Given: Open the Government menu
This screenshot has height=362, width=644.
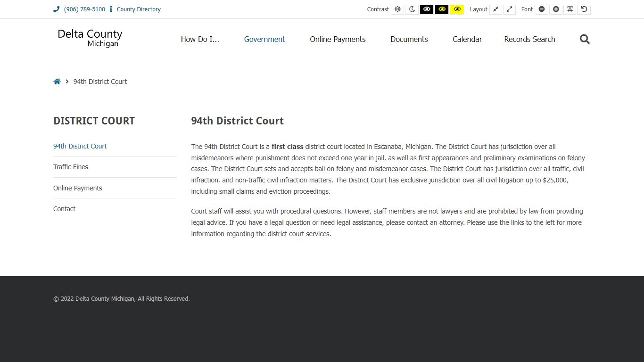Looking at the screenshot, I should pos(264,39).
